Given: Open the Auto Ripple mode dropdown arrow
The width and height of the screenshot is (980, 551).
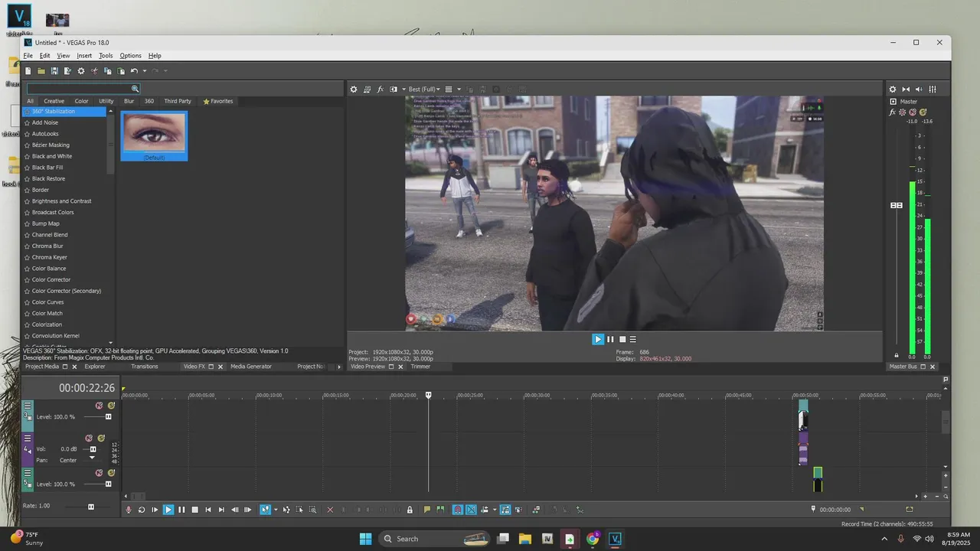Looking at the screenshot, I should [x=495, y=510].
